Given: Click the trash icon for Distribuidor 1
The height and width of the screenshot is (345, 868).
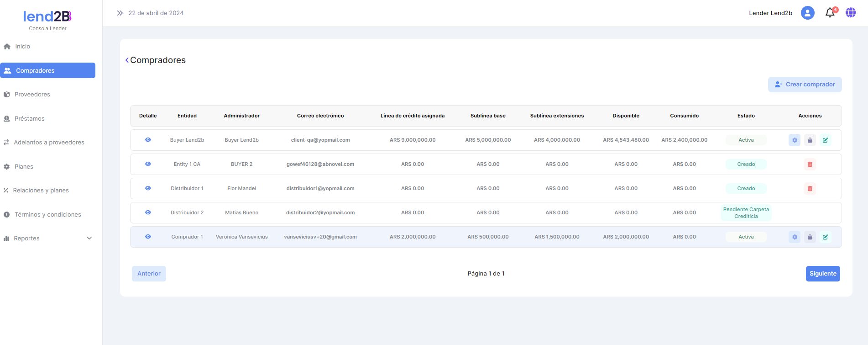Looking at the screenshot, I should (810, 189).
